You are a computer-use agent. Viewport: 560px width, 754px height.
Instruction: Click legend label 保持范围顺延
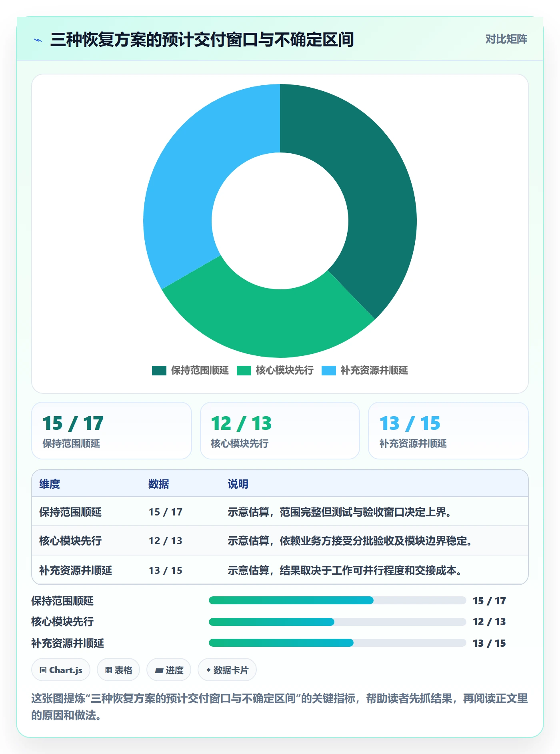point(200,371)
